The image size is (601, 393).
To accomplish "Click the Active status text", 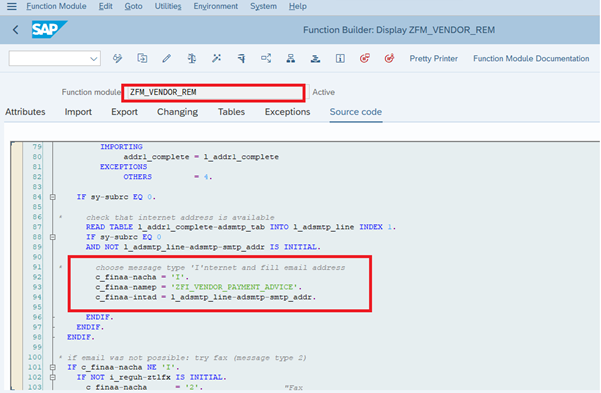I will [323, 92].
